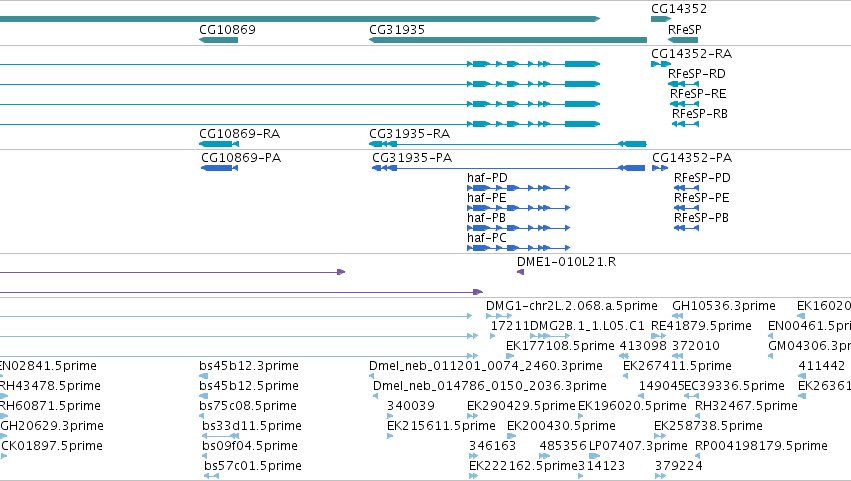Screen dimensions: 851x481
Task: Click the CG31935-PA protein label
Action: pyautogui.click(x=412, y=158)
